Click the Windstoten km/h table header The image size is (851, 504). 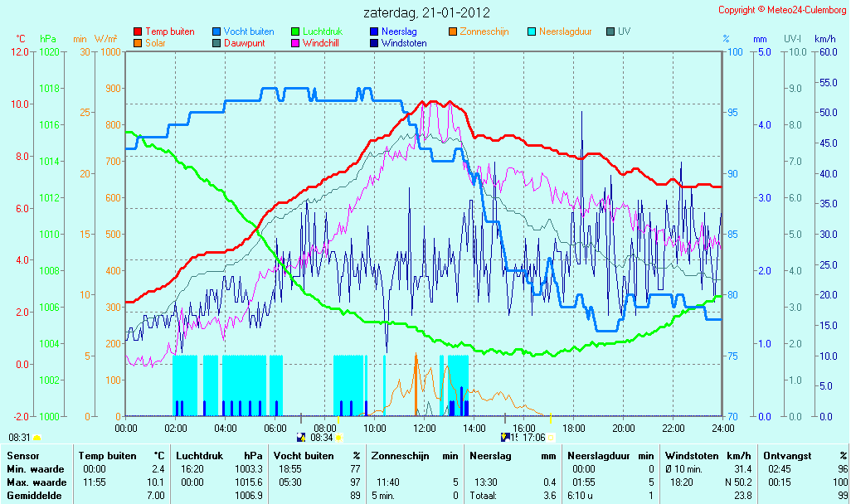[708, 456]
